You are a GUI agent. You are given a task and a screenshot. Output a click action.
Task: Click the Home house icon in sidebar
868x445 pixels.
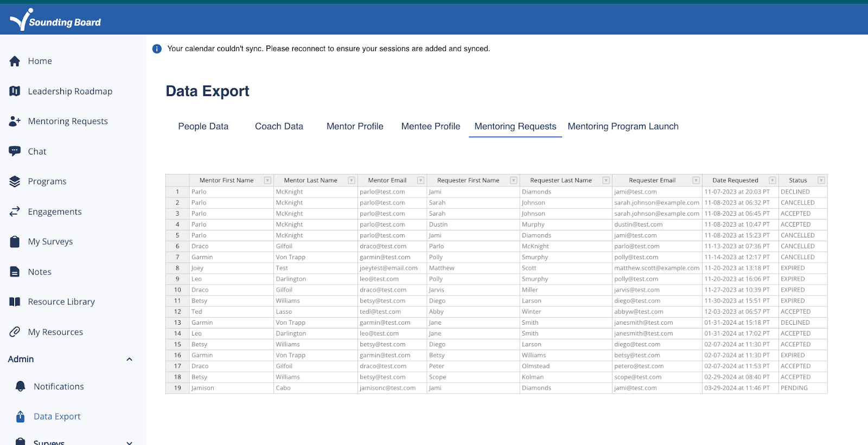click(x=15, y=61)
